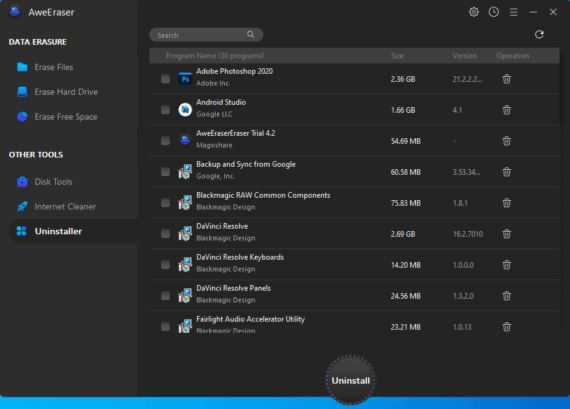Viewport: 570px width, 409px height.
Task: Check Fairlight Audio Accelerator Utility box
Action: (x=165, y=326)
